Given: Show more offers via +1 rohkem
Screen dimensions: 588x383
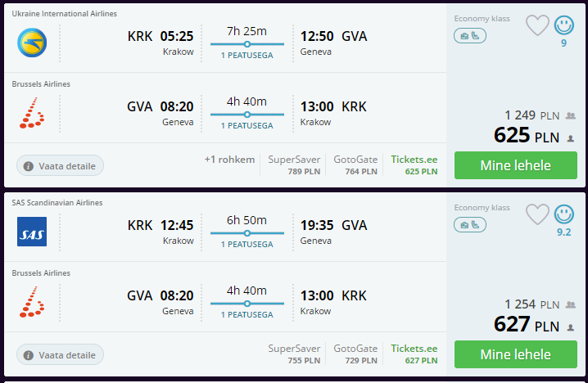Looking at the screenshot, I should (229, 160).
